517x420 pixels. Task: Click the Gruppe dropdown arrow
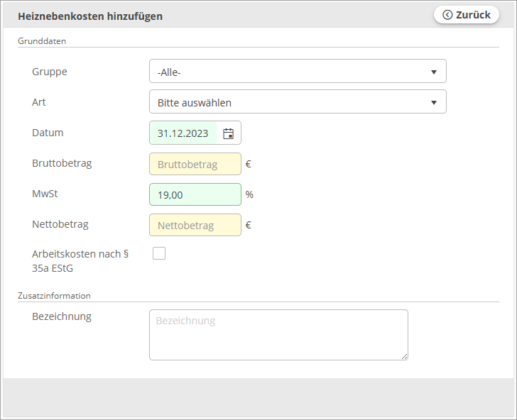(x=434, y=72)
